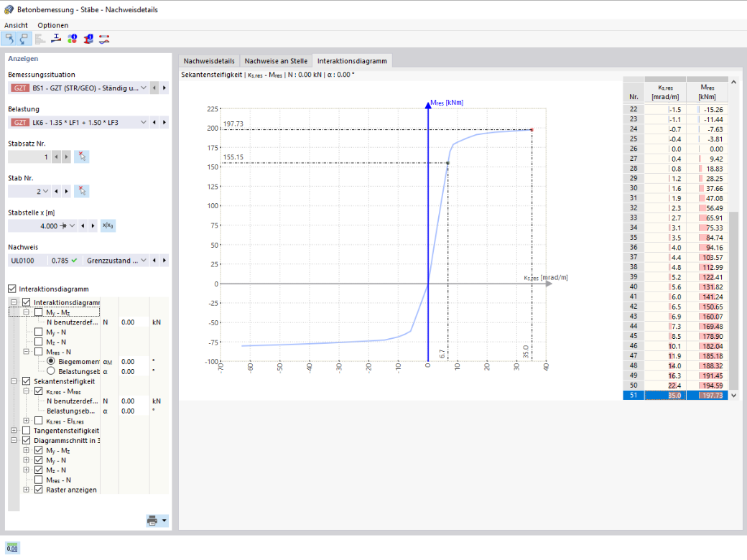Viewport: 747px width, 560px height.
Task: Open the red I-beam info toolbar icon
Action: click(x=88, y=39)
